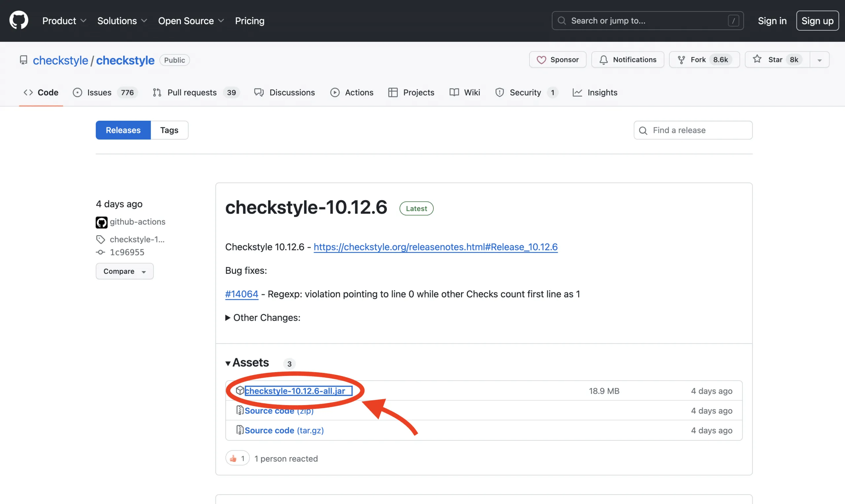Click the Fork count 8.6k
This screenshot has height=504, width=845.
[x=721, y=60]
